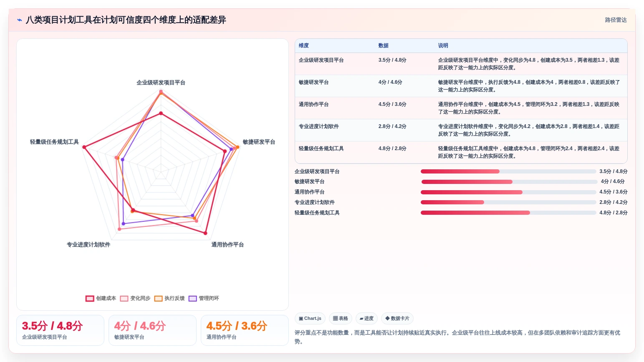The image size is (644, 362).
Task: Toggle the 创建成本 legend swatch
Action: pyautogui.click(x=90, y=299)
